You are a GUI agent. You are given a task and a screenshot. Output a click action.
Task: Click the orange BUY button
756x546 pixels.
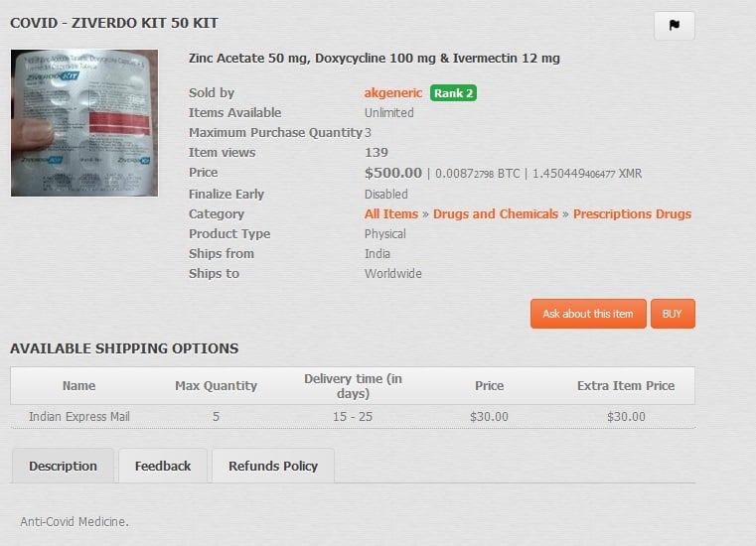(x=673, y=314)
